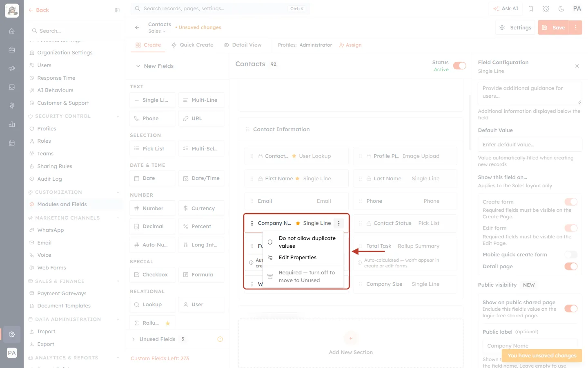Screen dimensions: 588x368
Task: Open the more options beside Save
Action: tap(576, 27)
